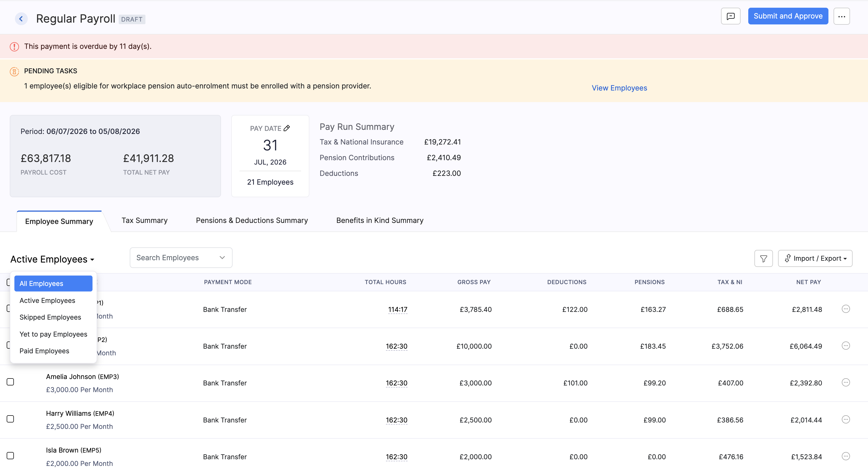Click the 21 Employees count
868x469 pixels.
coord(270,182)
